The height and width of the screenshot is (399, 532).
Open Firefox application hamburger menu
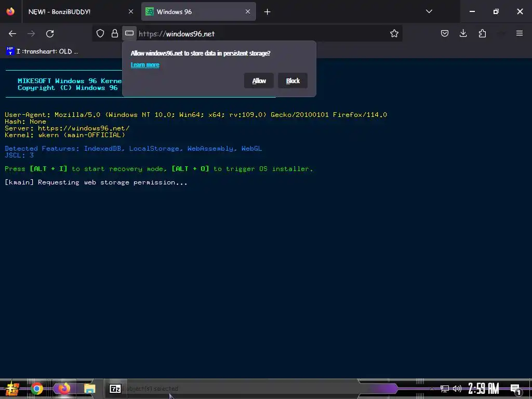(x=520, y=33)
